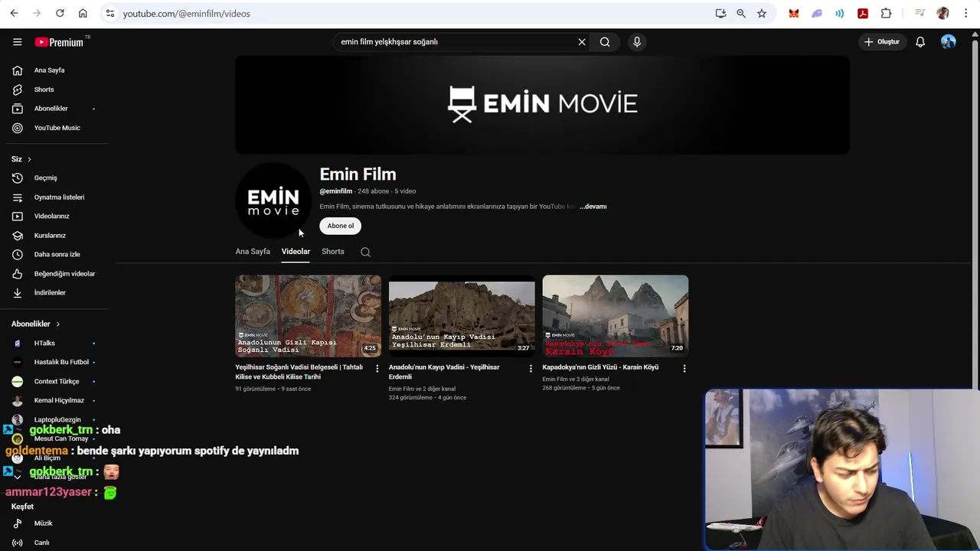
Task: Open notifications bell
Action: pyautogui.click(x=920, y=42)
